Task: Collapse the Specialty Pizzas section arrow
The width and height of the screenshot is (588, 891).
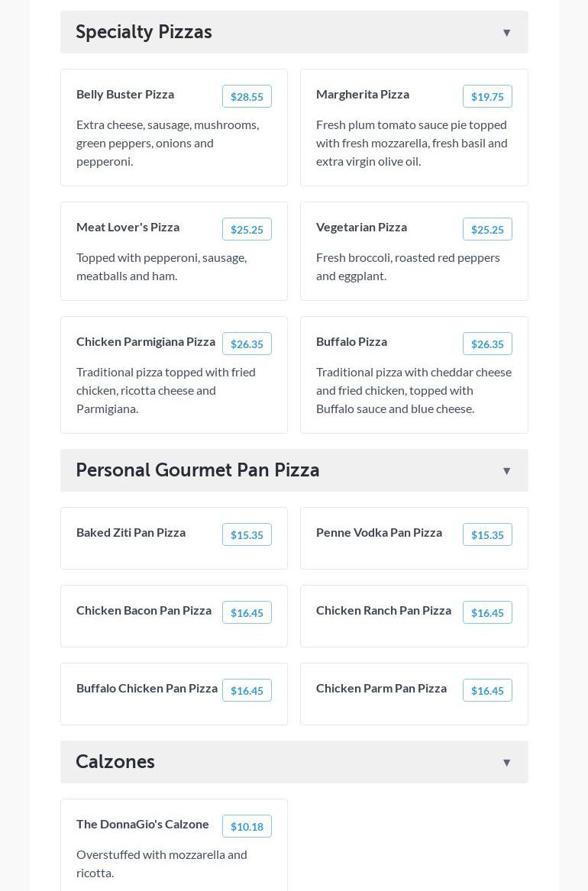Action: coord(506,33)
